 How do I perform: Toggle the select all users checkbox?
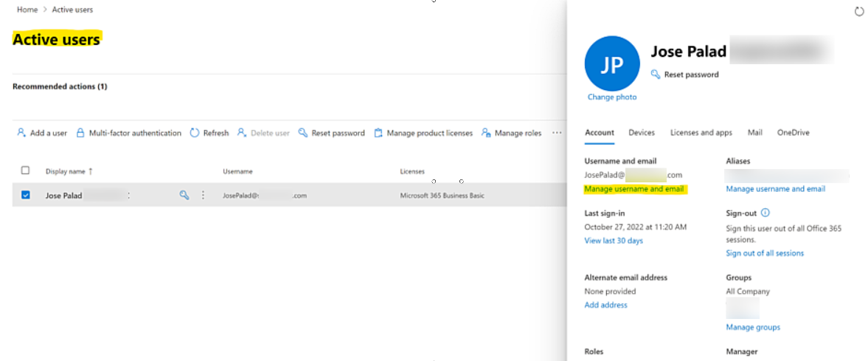point(25,171)
